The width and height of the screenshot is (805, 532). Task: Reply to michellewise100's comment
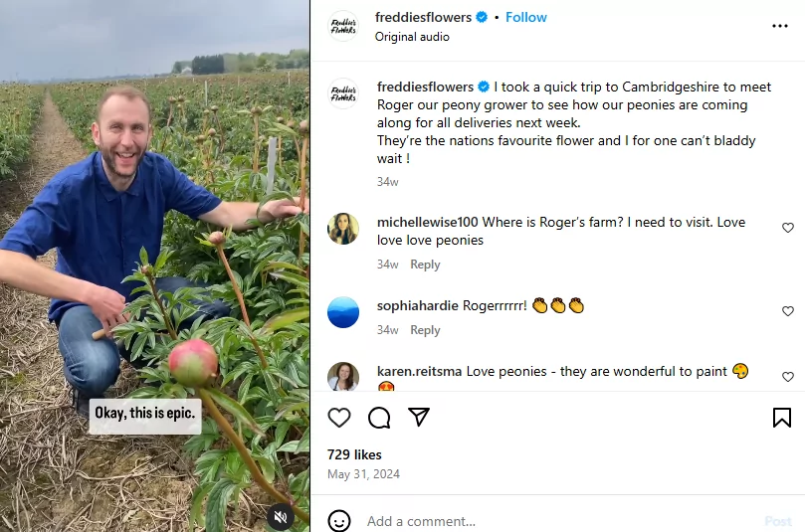(425, 265)
